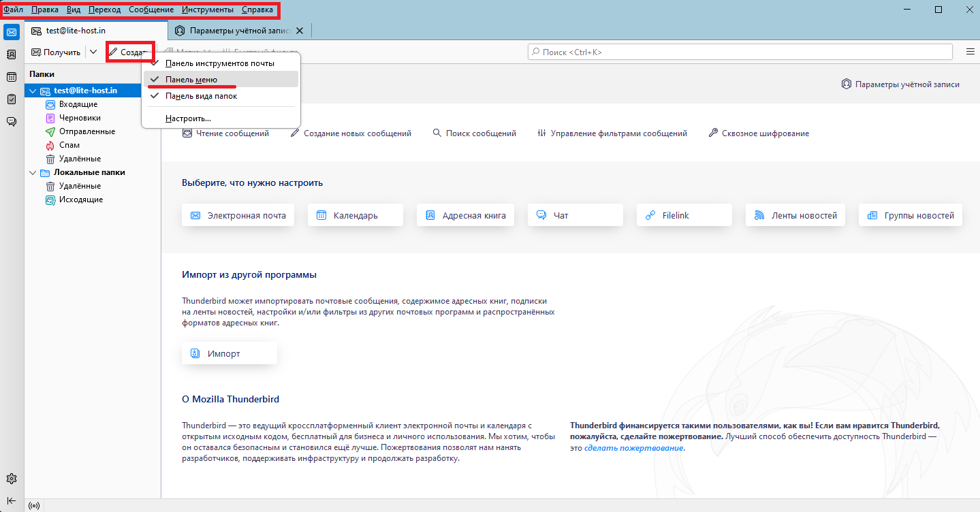Image resolution: width=980 pixels, height=512 pixels.
Task: Click the Сквозное шифрование link
Action: point(759,133)
